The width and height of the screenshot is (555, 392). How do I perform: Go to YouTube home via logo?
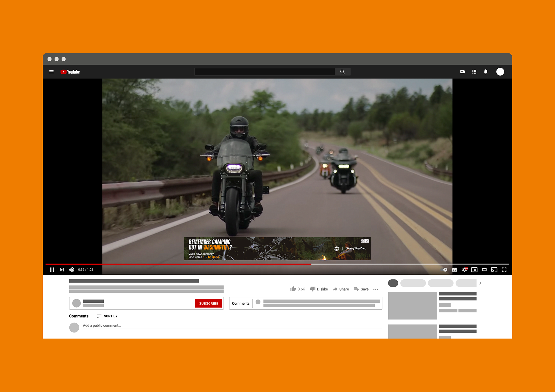[x=70, y=72]
